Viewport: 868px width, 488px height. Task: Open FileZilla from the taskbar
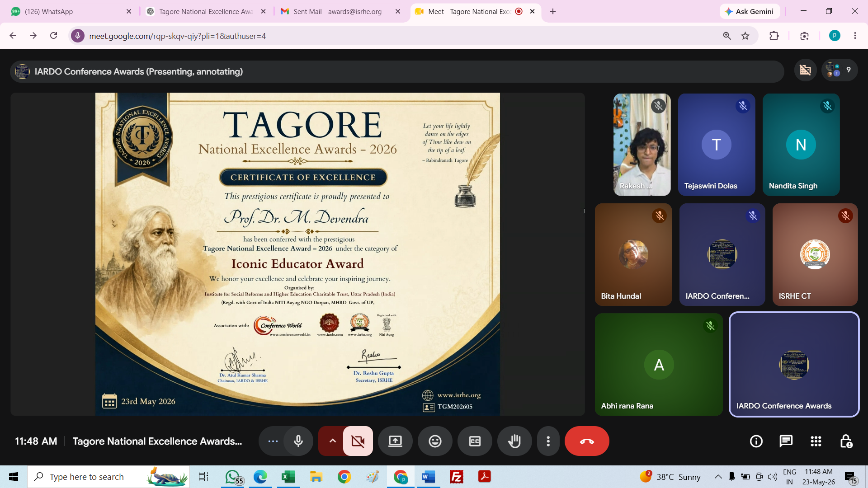[x=457, y=477]
